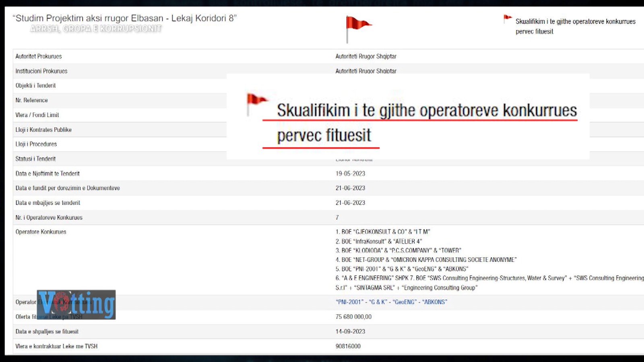Select the "Nr. Reference" row label
The width and height of the screenshot is (644, 362).
(x=31, y=101)
